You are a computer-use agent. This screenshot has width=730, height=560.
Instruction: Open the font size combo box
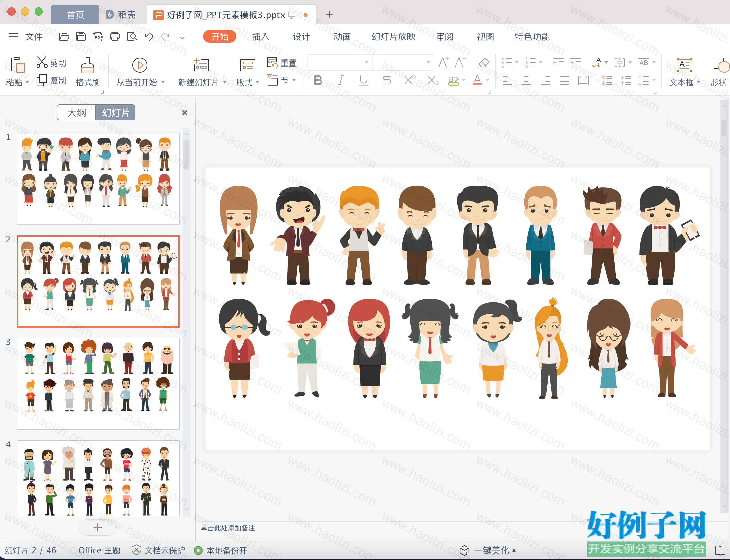[403, 62]
